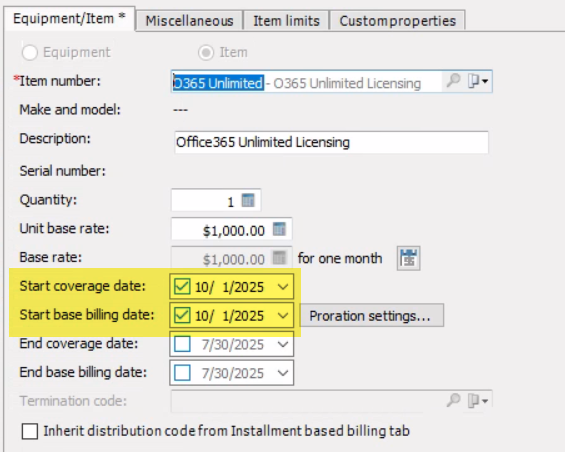This screenshot has height=452, width=565.
Task: Click the Termination code options dropdown icon
Action: pos(477,400)
